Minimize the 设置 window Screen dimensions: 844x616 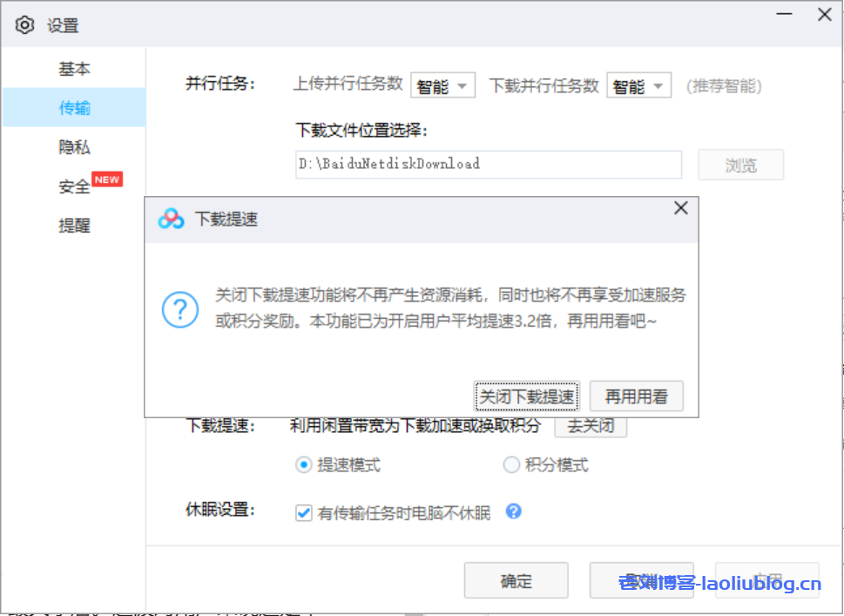pos(784,15)
